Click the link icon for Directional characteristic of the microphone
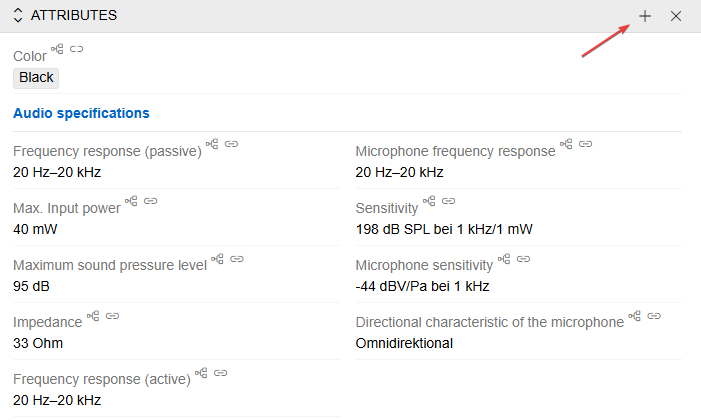This screenshot has width=701, height=420. point(655,315)
